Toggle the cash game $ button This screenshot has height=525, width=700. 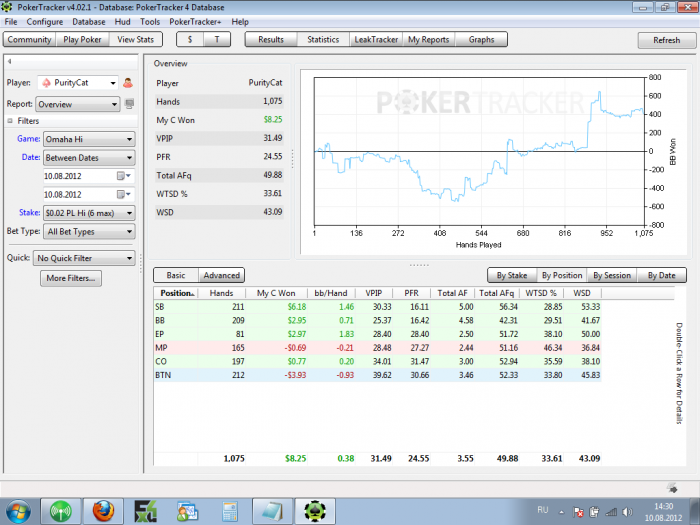click(190, 39)
